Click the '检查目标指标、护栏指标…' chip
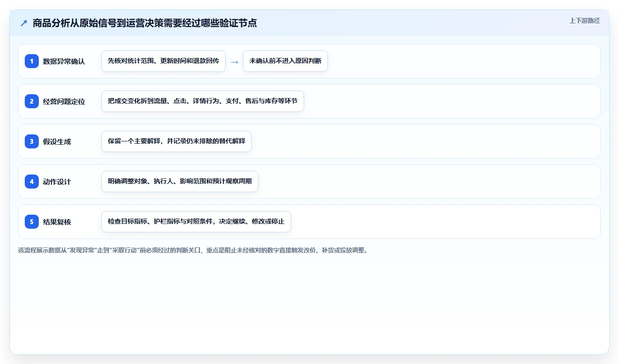The image size is (619, 364). click(x=196, y=222)
